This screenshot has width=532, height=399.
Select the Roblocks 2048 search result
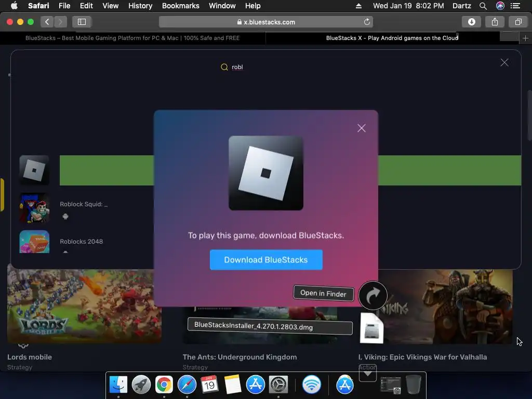point(82,242)
